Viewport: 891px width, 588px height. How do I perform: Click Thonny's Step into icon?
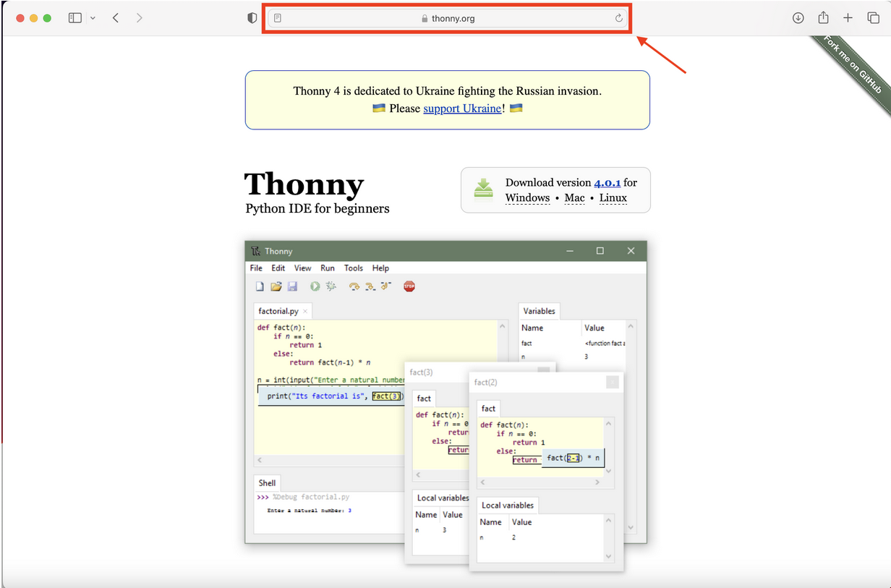[370, 286]
